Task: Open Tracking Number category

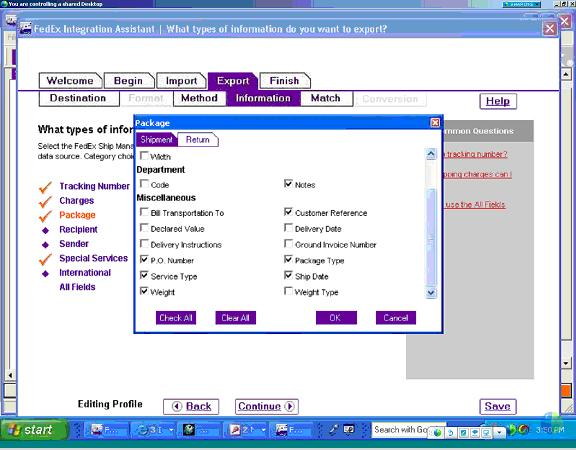Action: coord(94,186)
